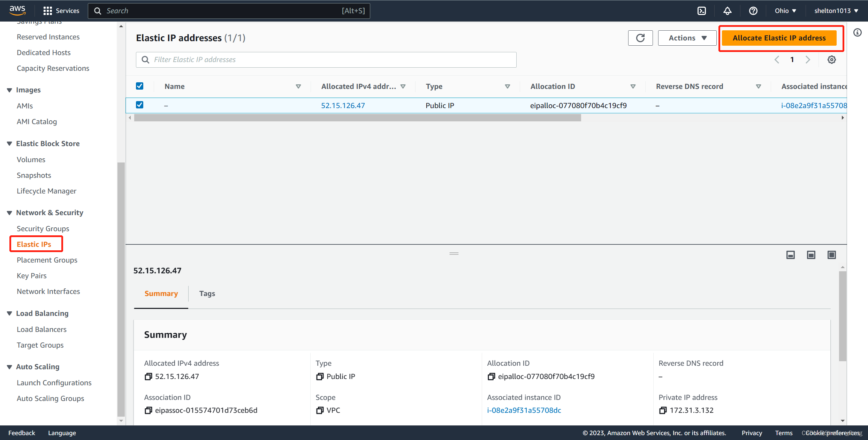Copy the Public IP type value
The height and width of the screenshot is (440, 868).
point(320,377)
